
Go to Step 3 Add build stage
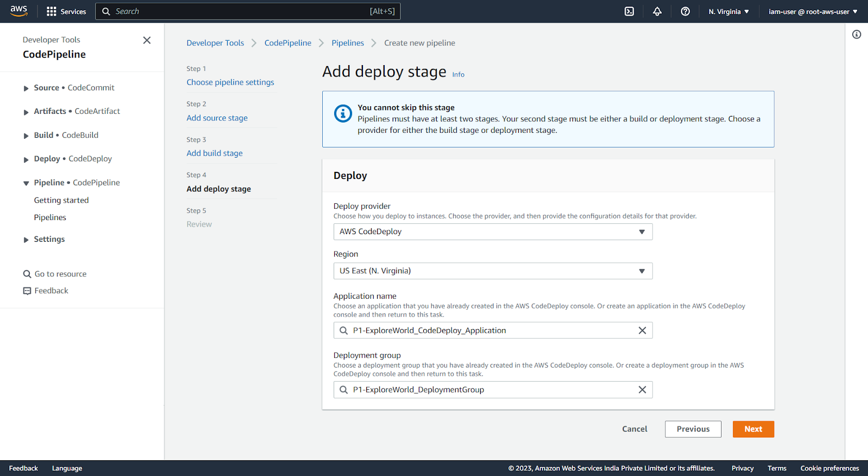[214, 153]
